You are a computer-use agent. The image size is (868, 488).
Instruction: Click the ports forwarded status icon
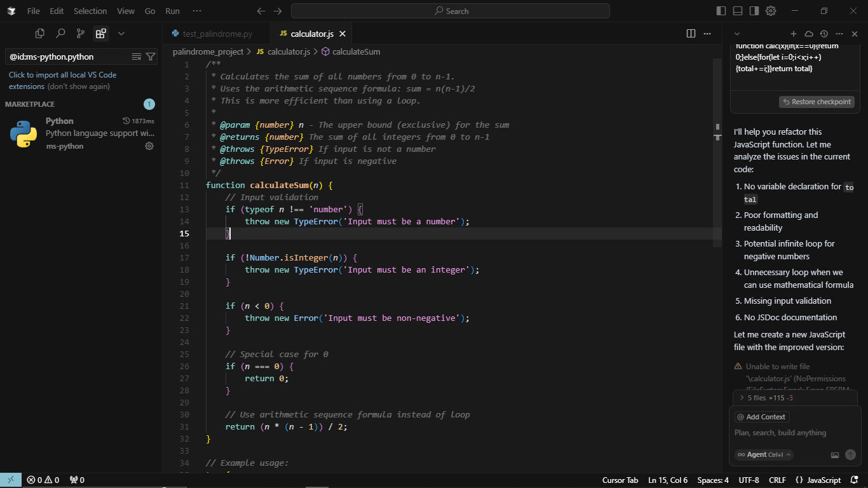coord(77,480)
